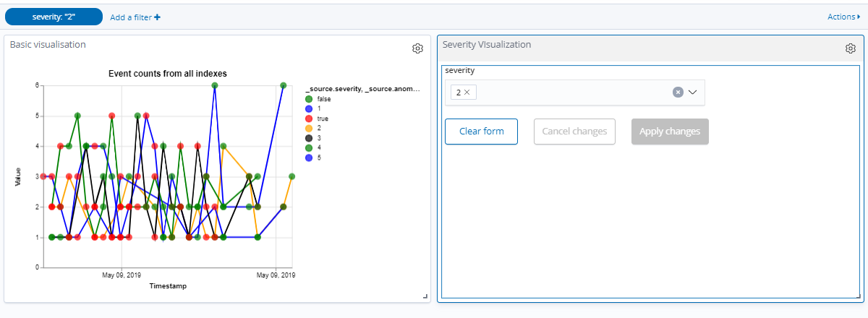
Task: Click the resize handle of Basic visualisation panel
Action: tap(425, 296)
